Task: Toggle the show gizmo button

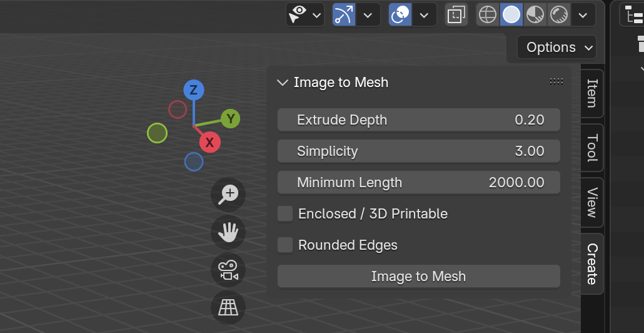Action: point(344,15)
